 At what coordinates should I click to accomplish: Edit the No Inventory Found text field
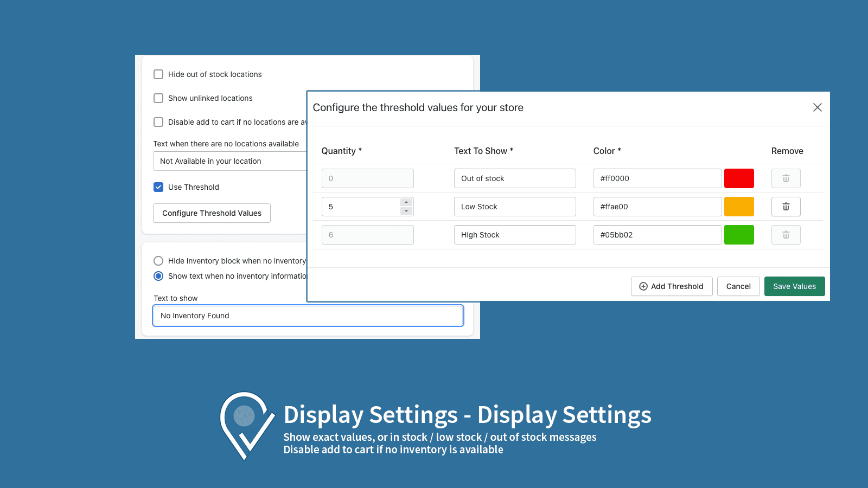click(308, 316)
